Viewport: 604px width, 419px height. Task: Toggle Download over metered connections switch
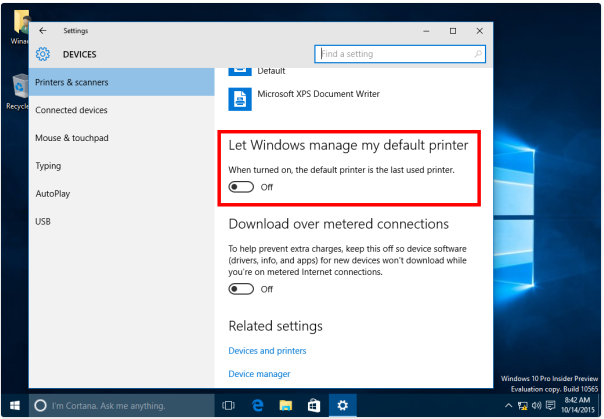[x=241, y=289]
